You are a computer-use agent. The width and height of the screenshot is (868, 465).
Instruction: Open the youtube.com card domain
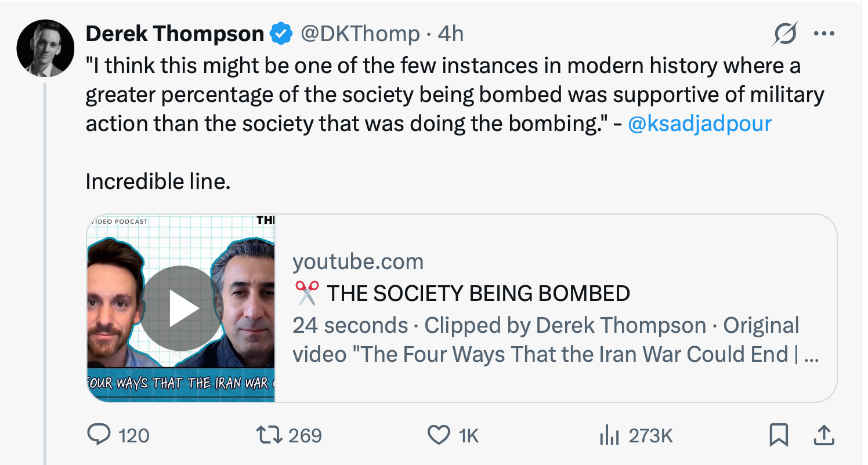pyautogui.click(x=358, y=262)
